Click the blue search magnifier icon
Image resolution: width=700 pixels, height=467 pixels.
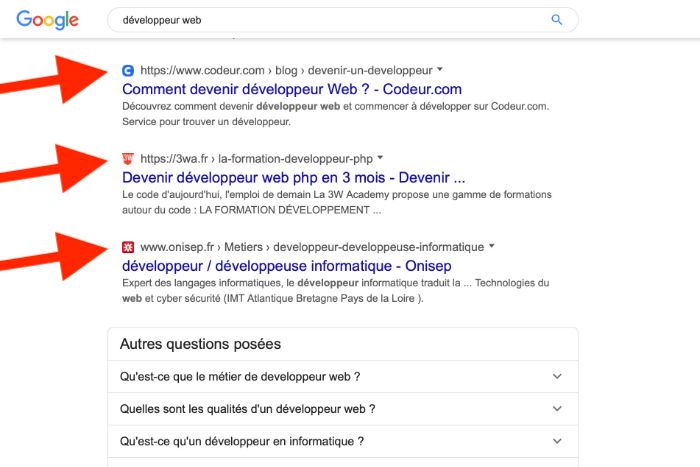(557, 20)
